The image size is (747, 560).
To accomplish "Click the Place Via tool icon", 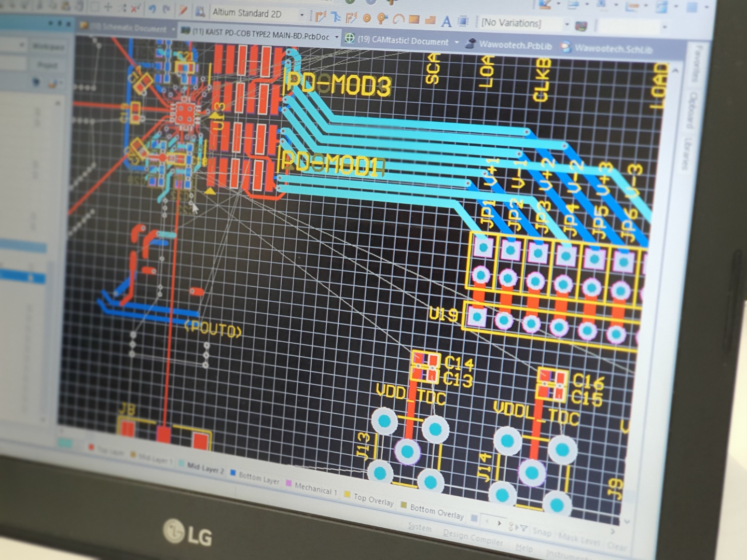I will click(382, 19).
